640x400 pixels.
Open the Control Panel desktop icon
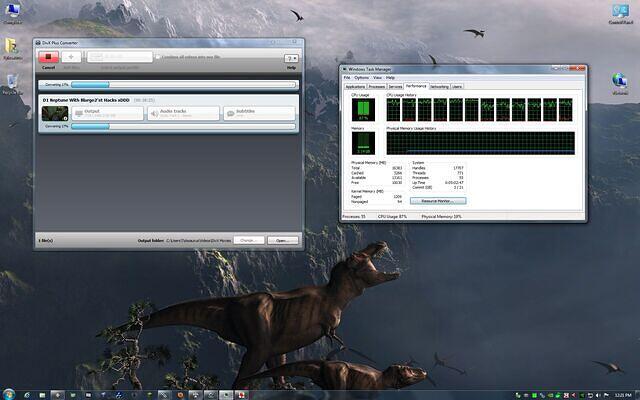click(x=623, y=13)
